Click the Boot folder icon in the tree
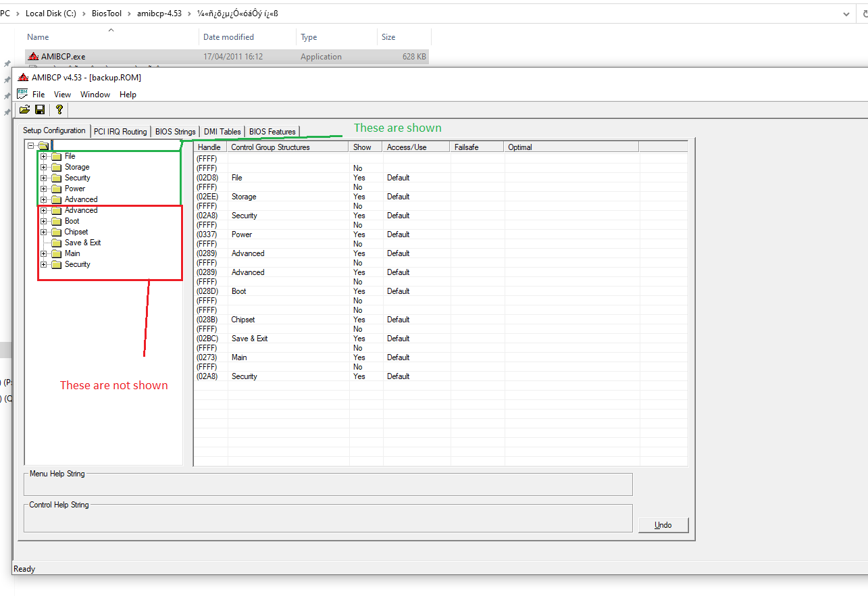Viewport: 868px width, 596px height. point(56,221)
